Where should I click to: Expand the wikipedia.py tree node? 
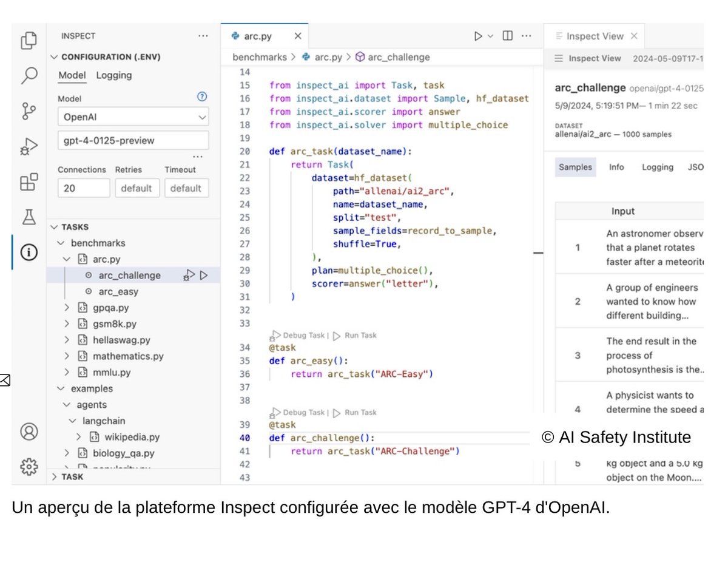pyautogui.click(x=79, y=437)
